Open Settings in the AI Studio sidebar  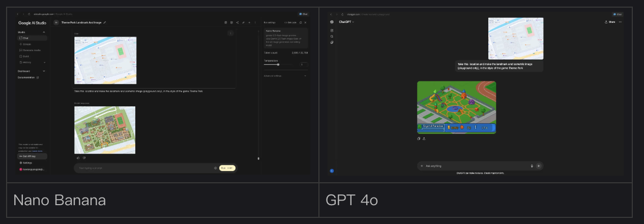point(26,163)
